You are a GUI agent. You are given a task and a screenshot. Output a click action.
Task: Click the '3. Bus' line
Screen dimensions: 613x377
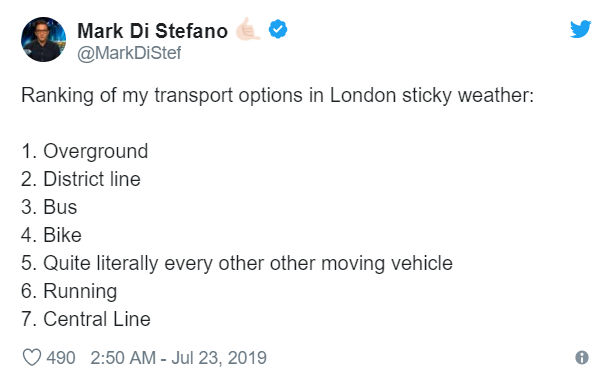coord(49,207)
